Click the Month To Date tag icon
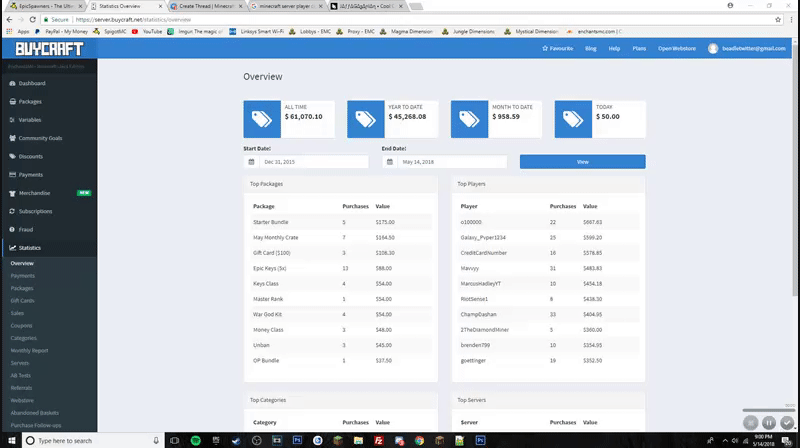Screen dimensions: 800x448 click(469, 119)
